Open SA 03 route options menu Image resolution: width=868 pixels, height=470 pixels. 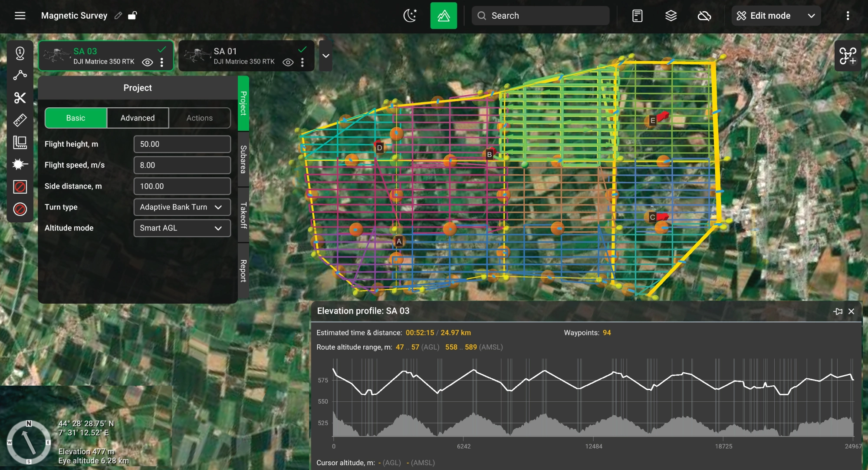162,62
